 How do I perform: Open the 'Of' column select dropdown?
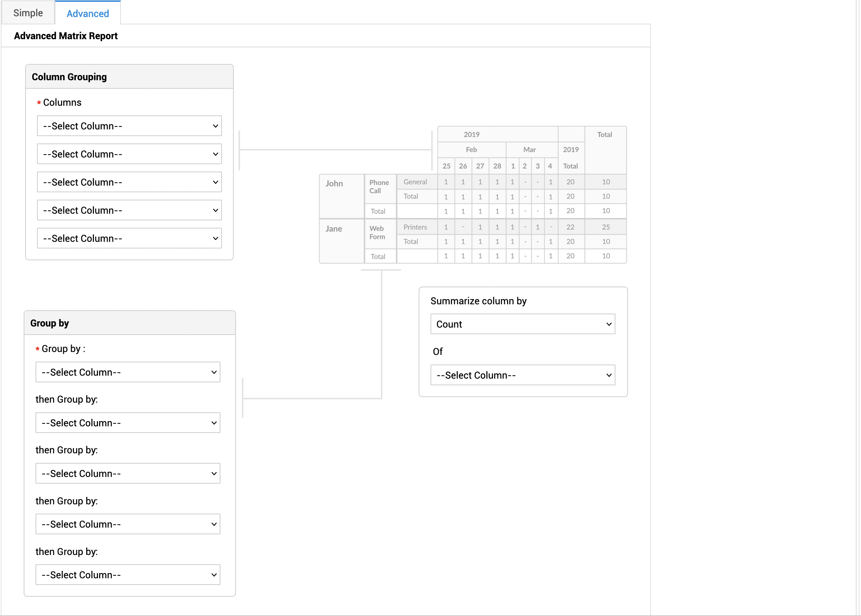click(x=522, y=375)
